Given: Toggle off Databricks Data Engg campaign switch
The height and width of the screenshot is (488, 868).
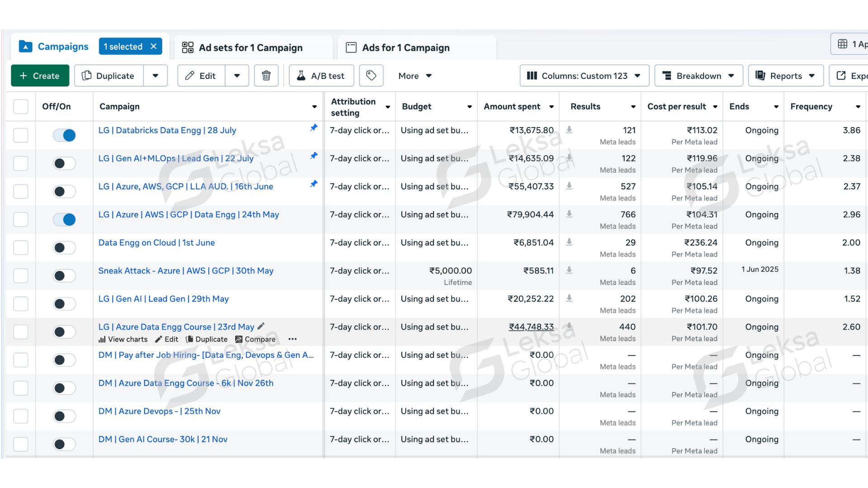Looking at the screenshot, I should [64, 135].
